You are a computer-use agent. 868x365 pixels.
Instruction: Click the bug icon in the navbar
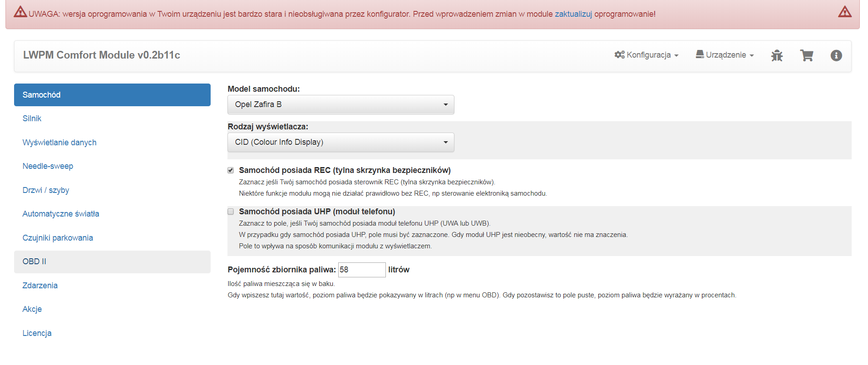[777, 55]
